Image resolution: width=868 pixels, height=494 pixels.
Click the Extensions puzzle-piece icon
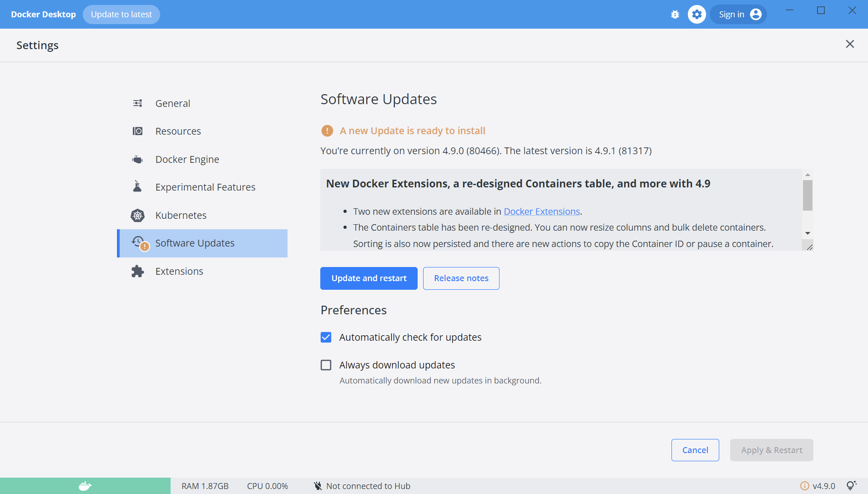pyautogui.click(x=137, y=271)
